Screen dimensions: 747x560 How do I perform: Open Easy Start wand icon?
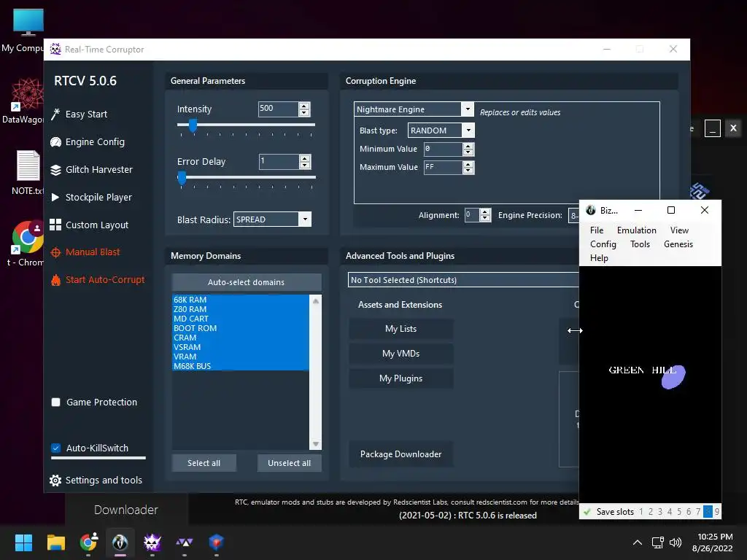[55, 114]
